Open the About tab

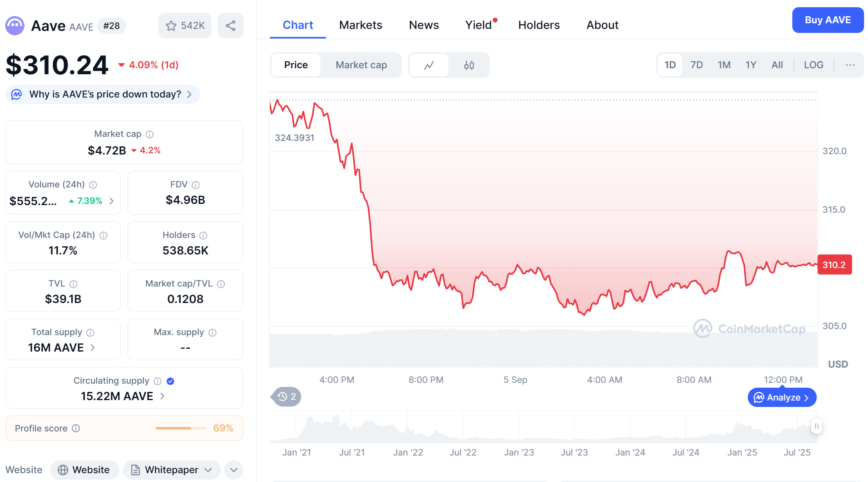tap(602, 25)
